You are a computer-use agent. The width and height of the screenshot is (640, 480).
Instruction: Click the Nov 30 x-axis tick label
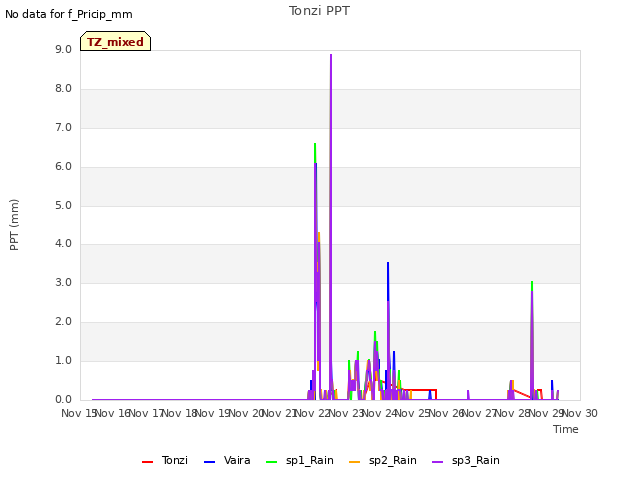click(580, 413)
